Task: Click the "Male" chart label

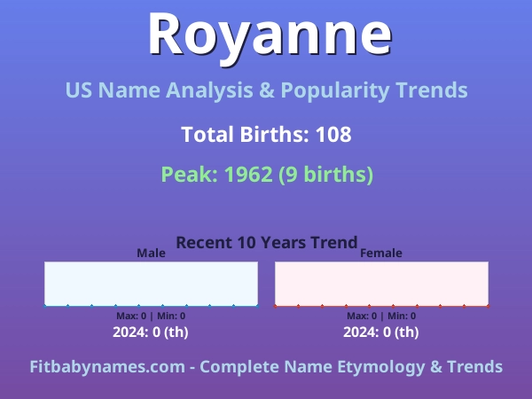Action: (151, 253)
